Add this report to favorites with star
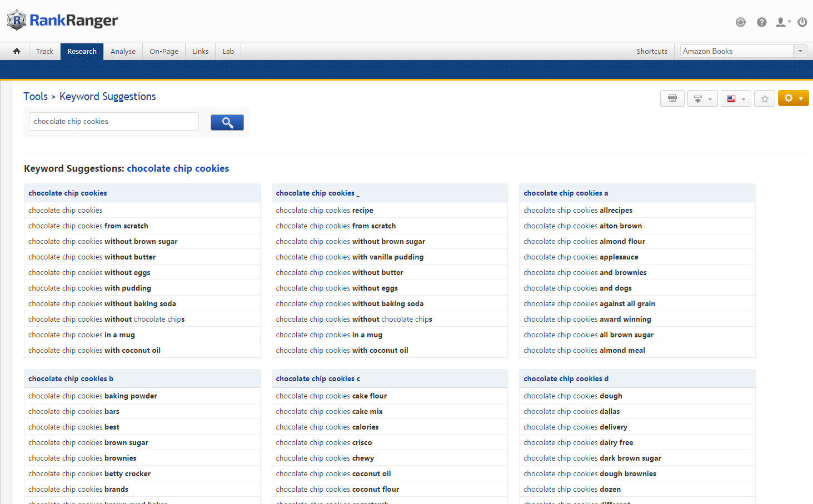 (765, 98)
